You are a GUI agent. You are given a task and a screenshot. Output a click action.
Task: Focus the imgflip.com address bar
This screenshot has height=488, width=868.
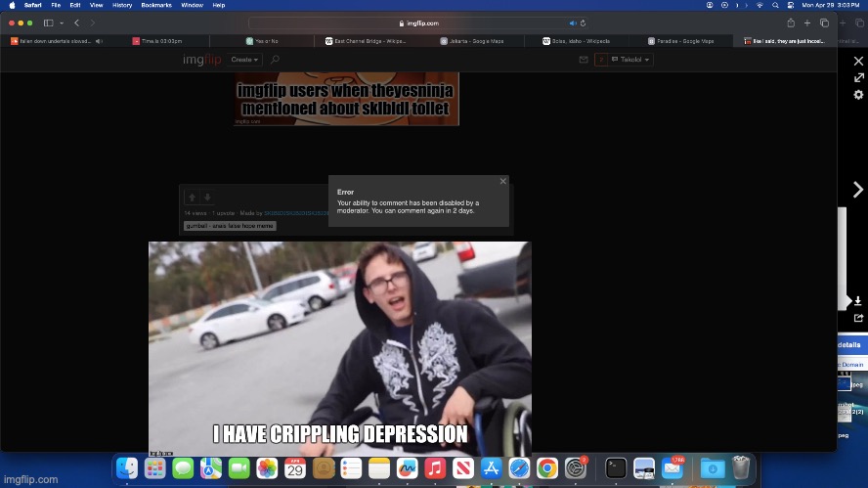(x=418, y=23)
